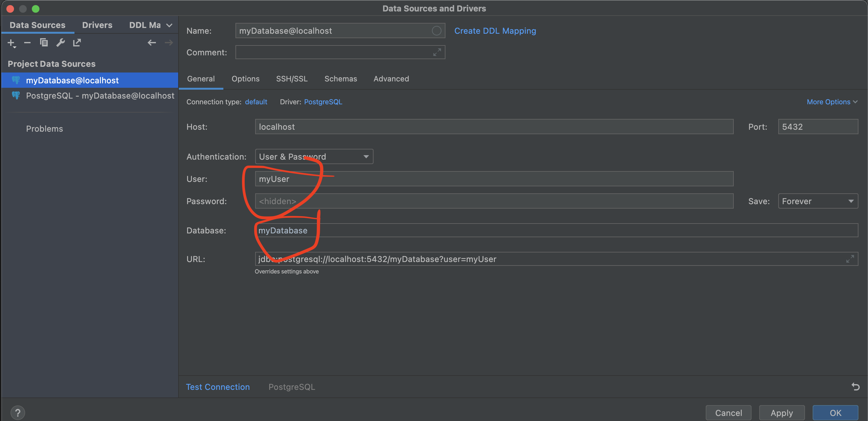
Task: Expand the URL field editor
Action: 850,259
